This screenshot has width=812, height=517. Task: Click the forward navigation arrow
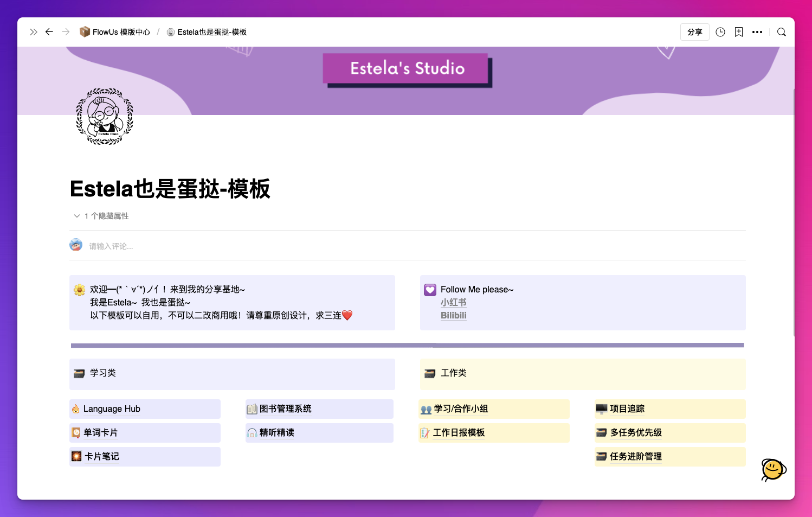(x=66, y=32)
